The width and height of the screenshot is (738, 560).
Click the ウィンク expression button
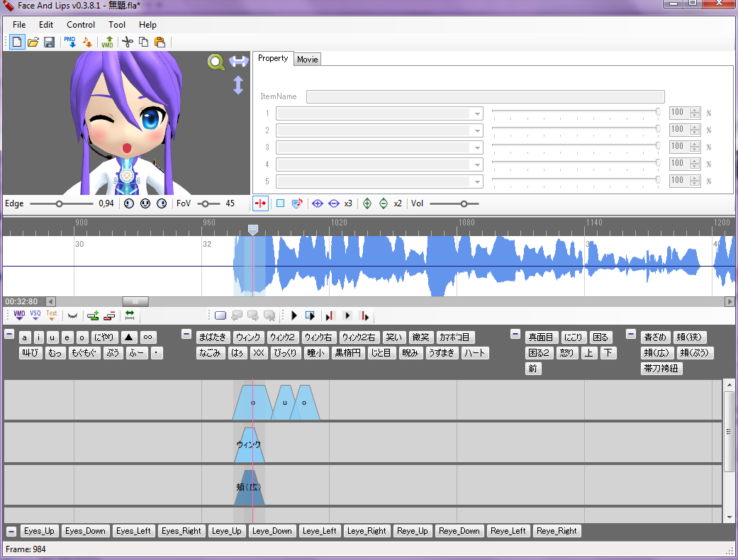click(x=248, y=337)
